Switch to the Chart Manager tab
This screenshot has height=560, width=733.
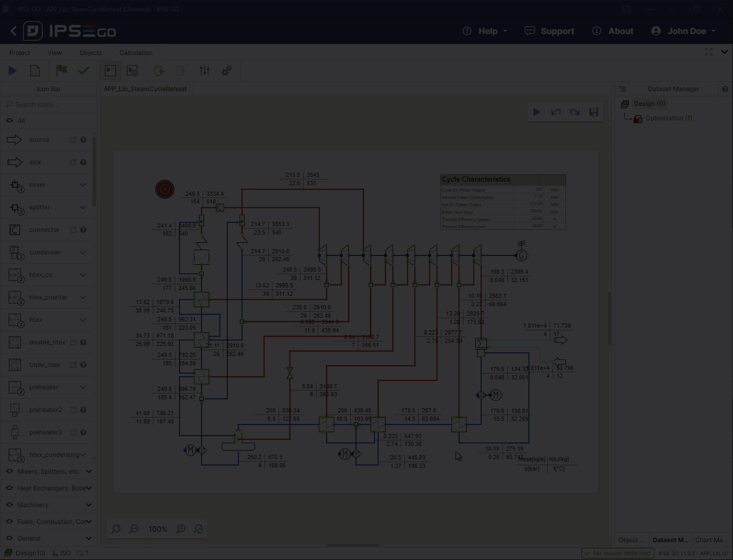[711, 540]
